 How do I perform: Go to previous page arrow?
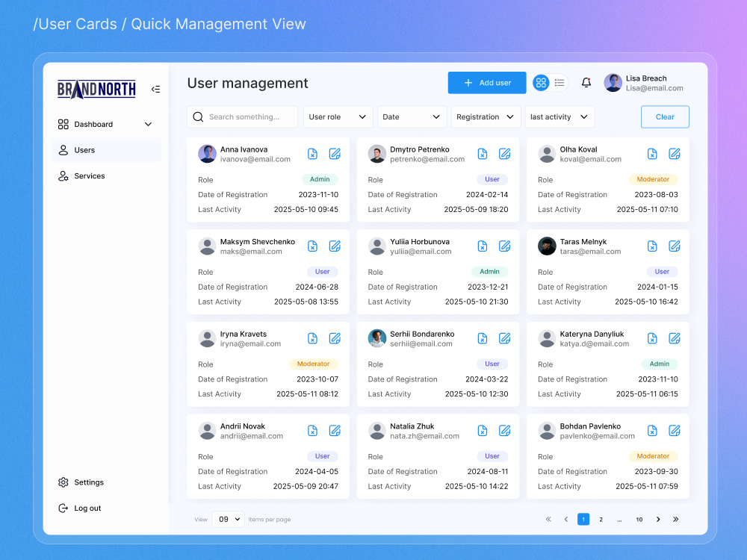pos(566,519)
